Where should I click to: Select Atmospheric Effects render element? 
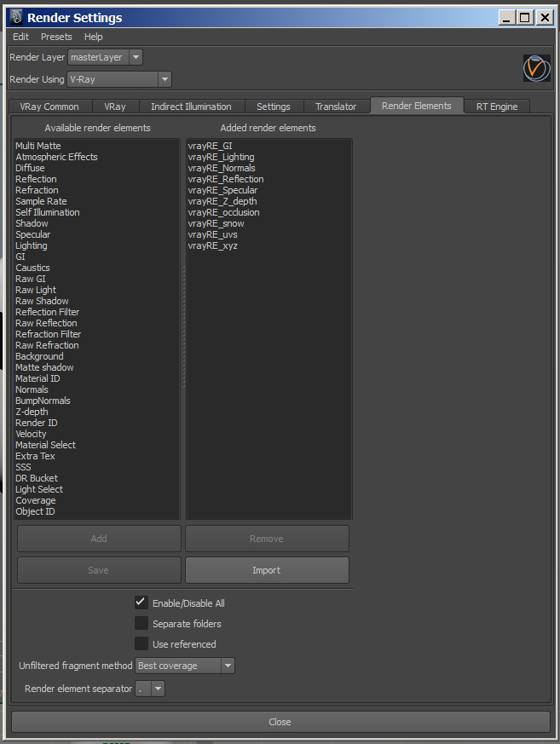click(56, 157)
